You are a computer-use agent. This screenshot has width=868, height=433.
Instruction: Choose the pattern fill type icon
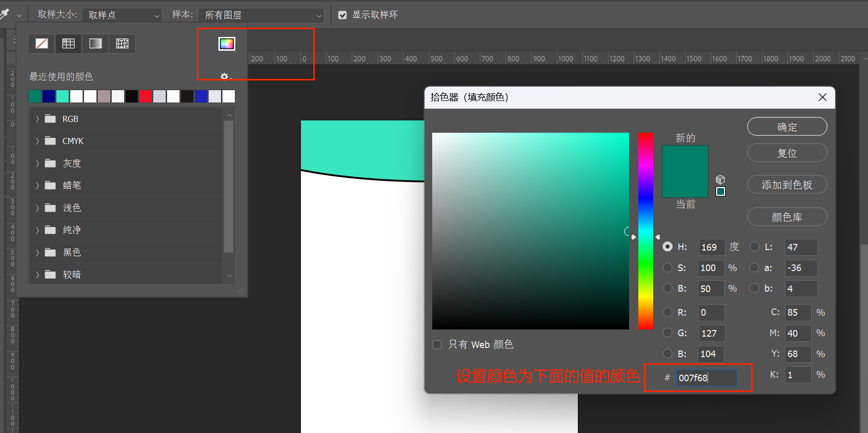(122, 44)
